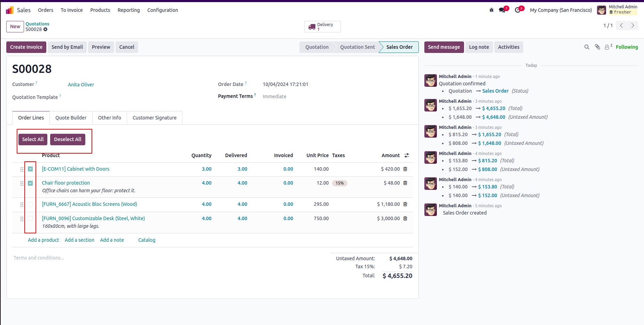The image size is (644, 325).
Task: Open the debug bug icon
Action: [x=492, y=10]
